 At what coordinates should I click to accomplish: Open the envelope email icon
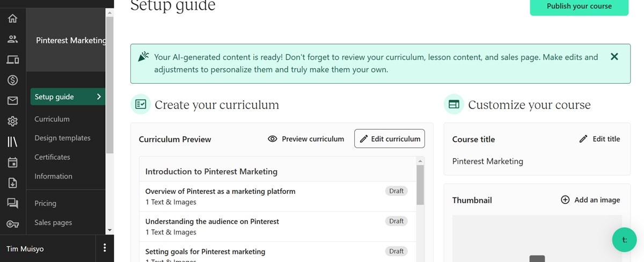(12, 100)
